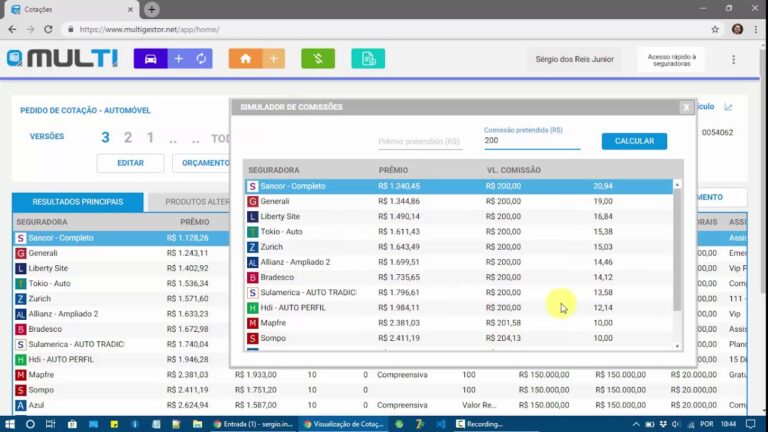The width and height of the screenshot is (768, 432).
Task: Click the refresh arrows icon in the purple toolbar
Action: pyautogui.click(x=201, y=59)
